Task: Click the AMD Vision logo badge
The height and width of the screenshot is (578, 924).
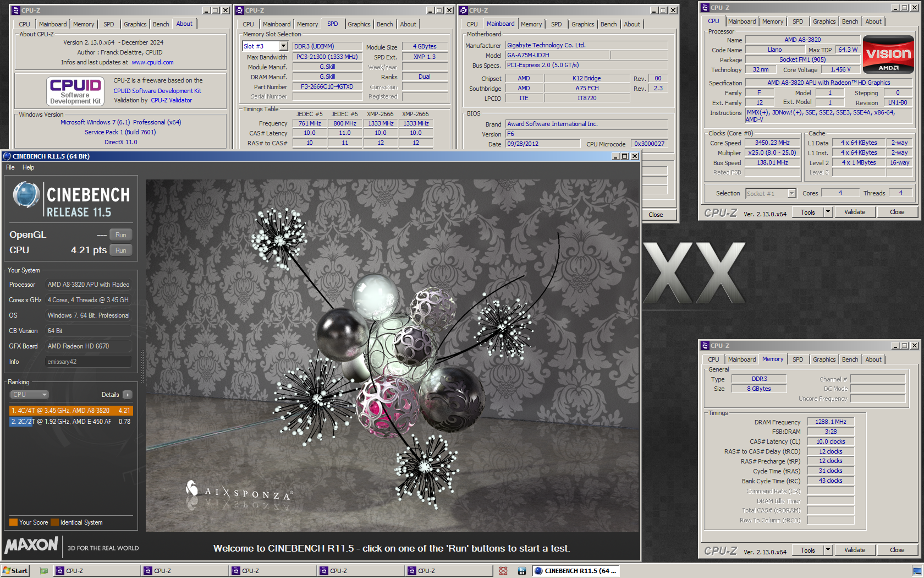Action: coord(888,54)
